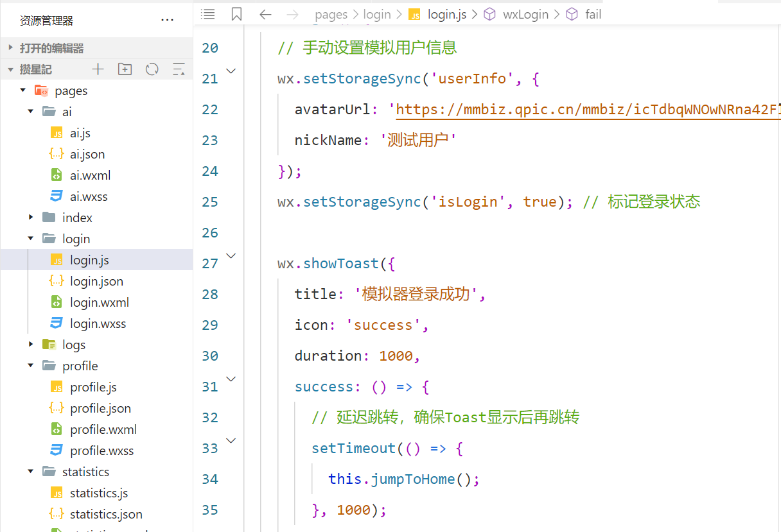This screenshot has height=532, width=781.
Task: Open the explorer more actions ellipsis
Action: pyautogui.click(x=167, y=21)
